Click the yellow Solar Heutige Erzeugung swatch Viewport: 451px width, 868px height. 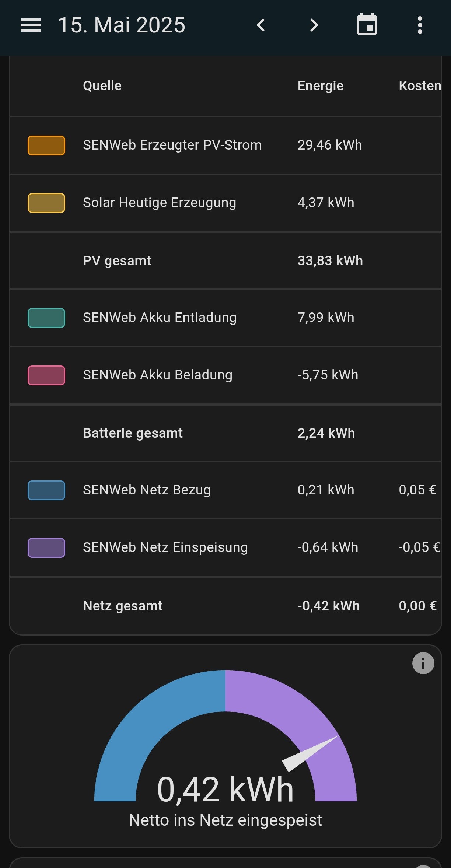pyautogui.click(x=46, y=203)
